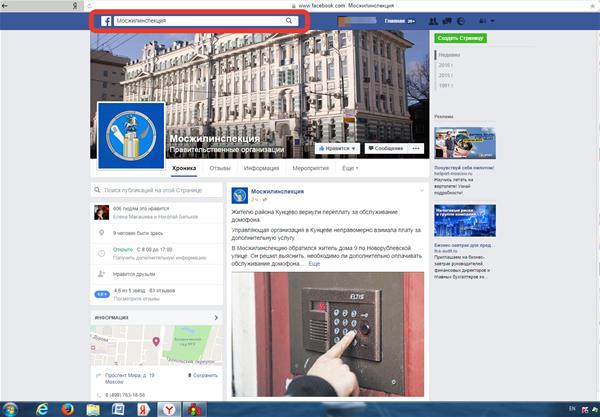This screenshot has height=417, width=600.
Task: Switch to the Хроника tab
Action: pos(184,168)
